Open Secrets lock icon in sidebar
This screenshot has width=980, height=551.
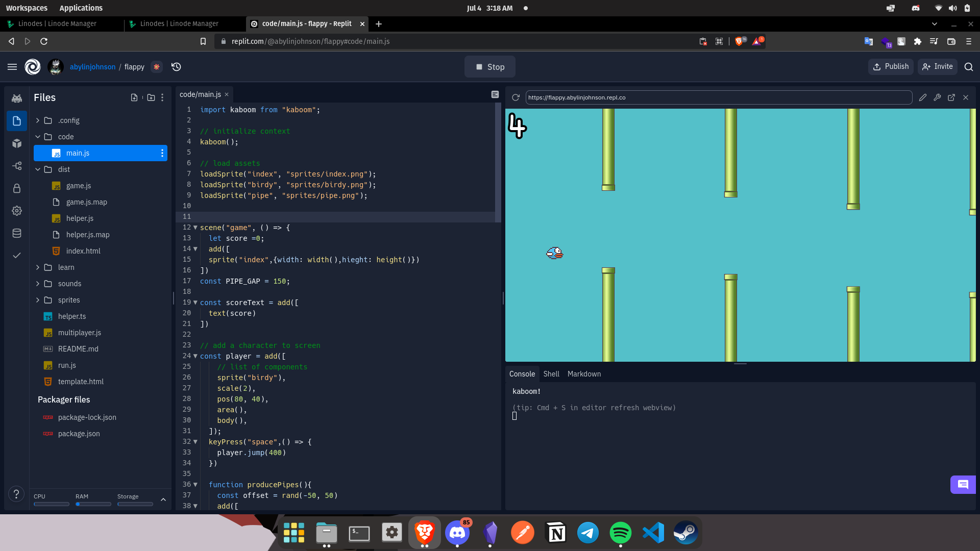point(17,188)
